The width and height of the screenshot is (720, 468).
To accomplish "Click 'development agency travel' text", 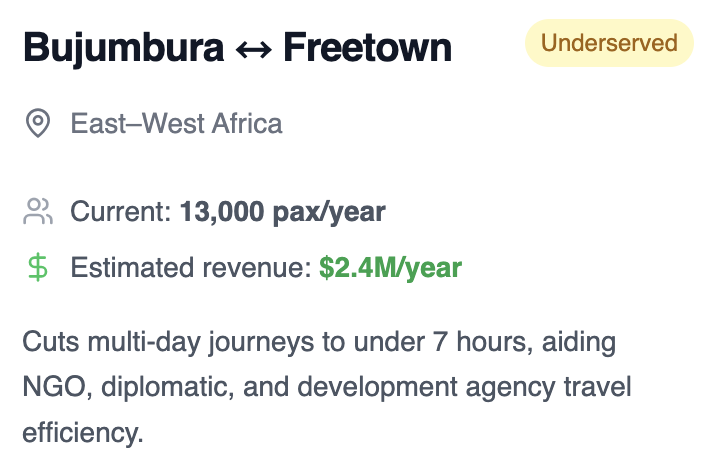I will click(x=464, y=388).
